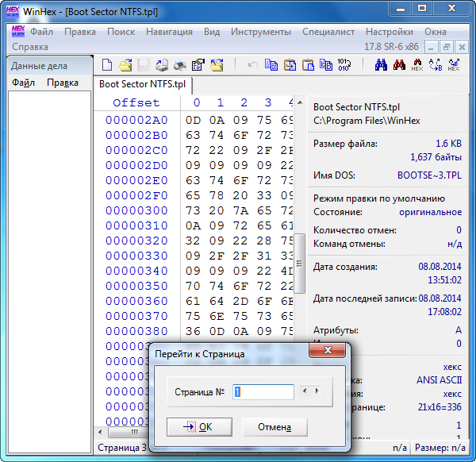Open the Навигация menu
Screen dimensions: 476x462
169,32
